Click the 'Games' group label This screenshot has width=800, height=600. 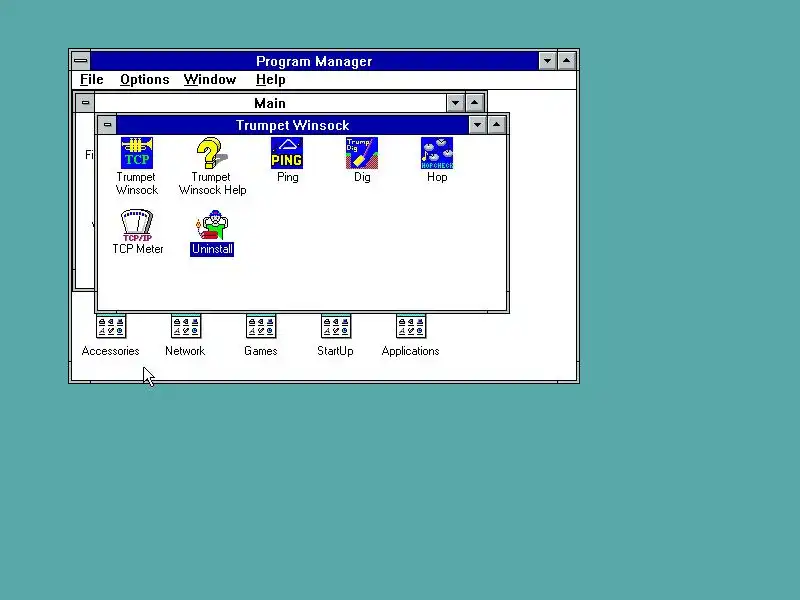click(x=261, y=351)
